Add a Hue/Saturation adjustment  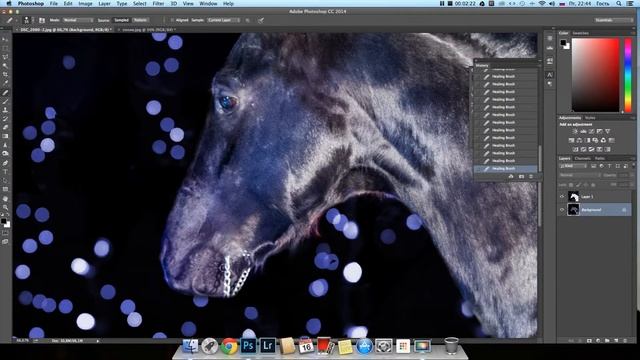pyautogui.click(x=571, y=140)
